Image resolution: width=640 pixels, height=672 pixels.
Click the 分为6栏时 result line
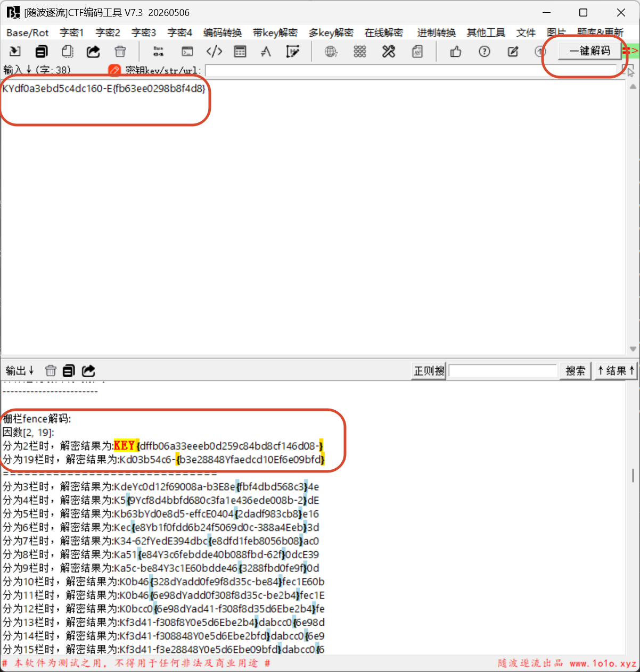click(x=161, y=527)
